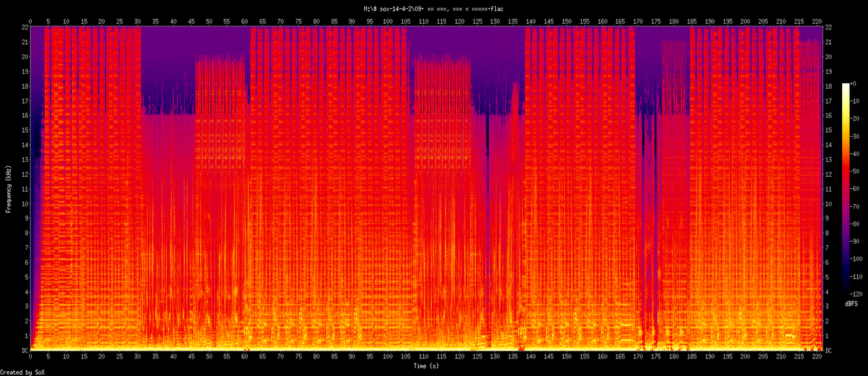Click '3' on the right frequency axis

pos(827,306)
